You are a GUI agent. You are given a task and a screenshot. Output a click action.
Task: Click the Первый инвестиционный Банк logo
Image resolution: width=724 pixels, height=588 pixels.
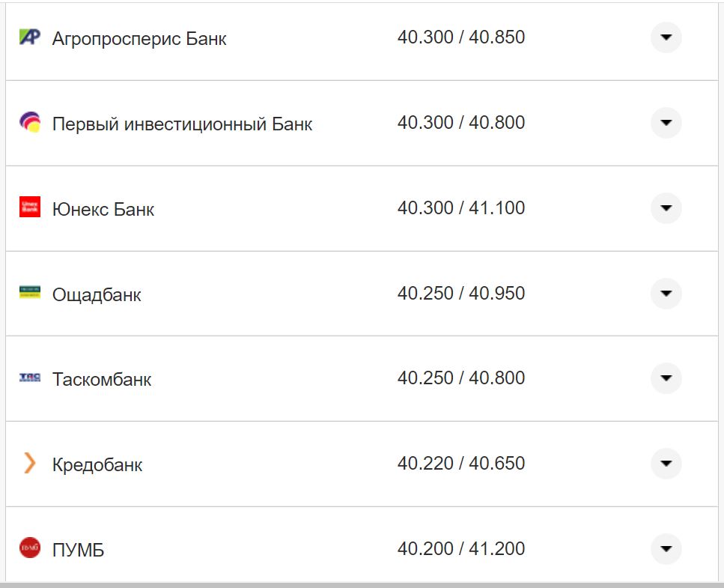[30, 121]
